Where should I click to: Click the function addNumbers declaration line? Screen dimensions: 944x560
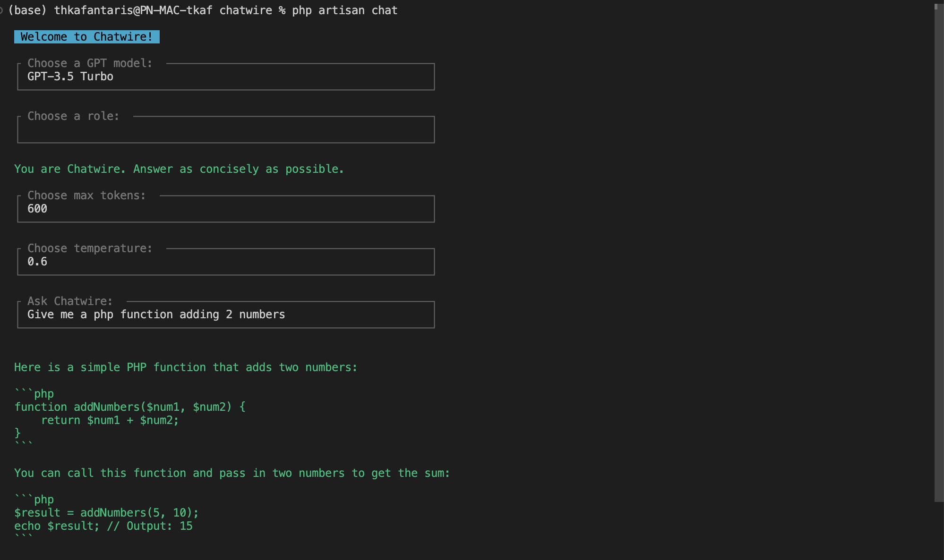pos(130,407)
